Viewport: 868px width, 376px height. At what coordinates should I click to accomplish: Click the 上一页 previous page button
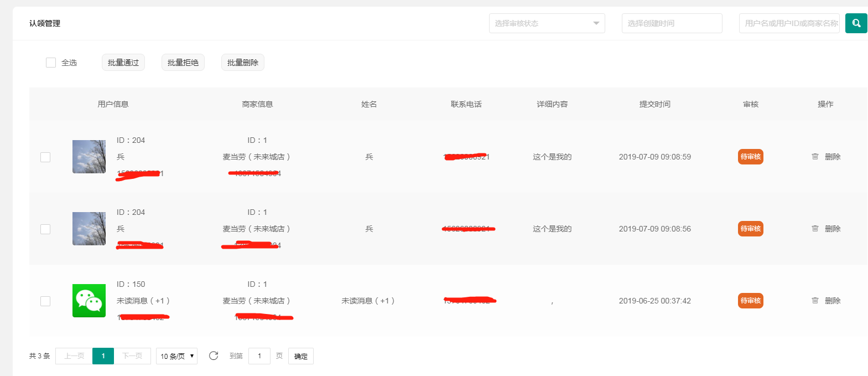click(74, 356)
